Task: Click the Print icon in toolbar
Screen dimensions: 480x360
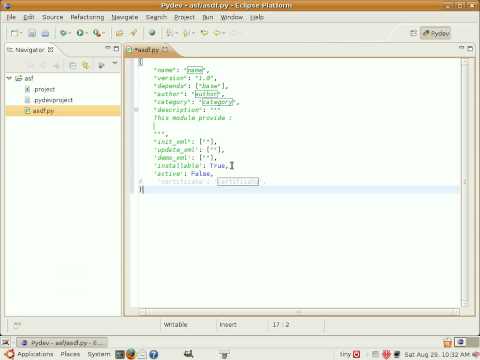Action: pyautogui.click(x=45, y=33)
